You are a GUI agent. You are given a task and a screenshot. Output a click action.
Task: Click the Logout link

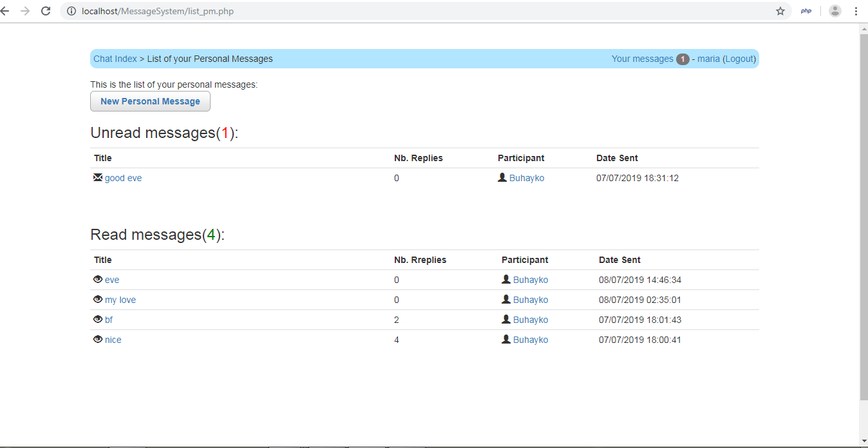click(x=739, y=58)
